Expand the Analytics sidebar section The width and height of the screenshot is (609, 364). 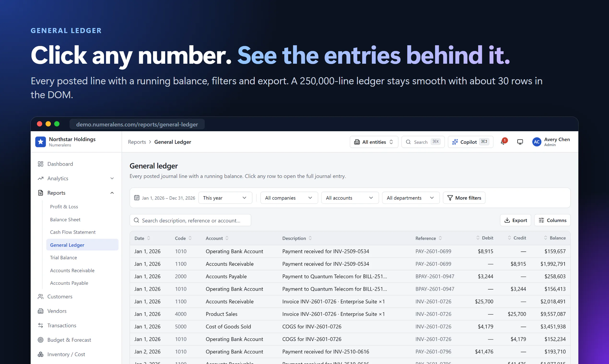tap(112, 178)
